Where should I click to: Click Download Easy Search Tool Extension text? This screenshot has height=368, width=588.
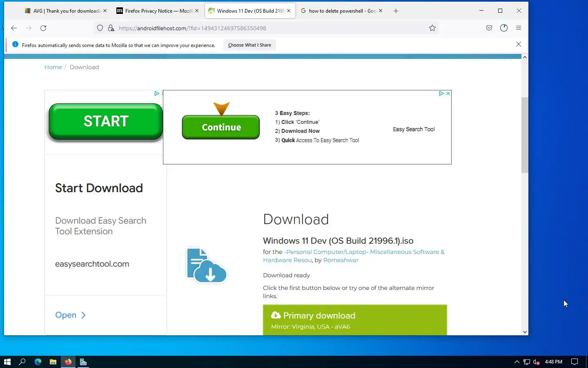click(100, 226)
